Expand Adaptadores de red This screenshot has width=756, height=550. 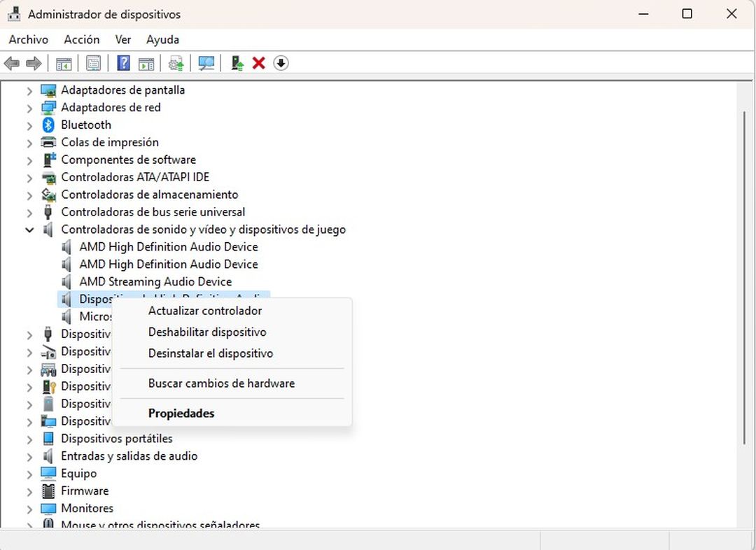(28, 107)
